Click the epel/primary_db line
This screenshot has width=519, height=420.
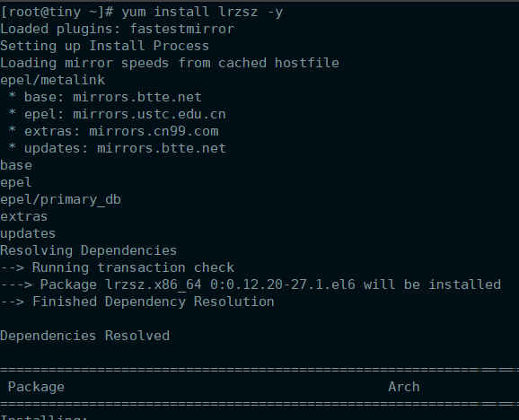[x=60, y=200]
